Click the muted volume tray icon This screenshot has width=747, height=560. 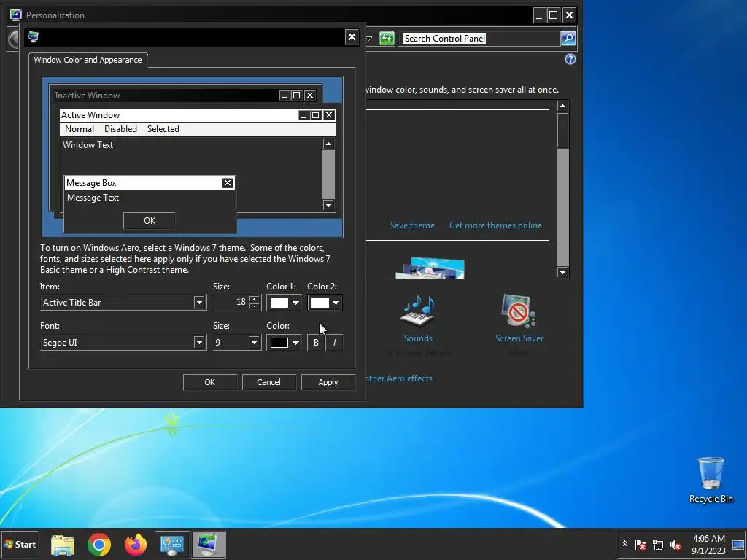pos(675,544)
